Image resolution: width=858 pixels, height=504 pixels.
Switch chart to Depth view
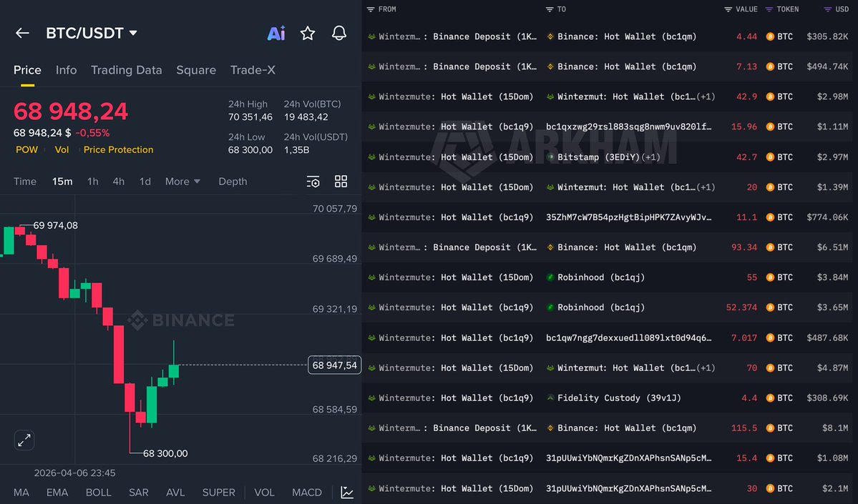point(233,182)
